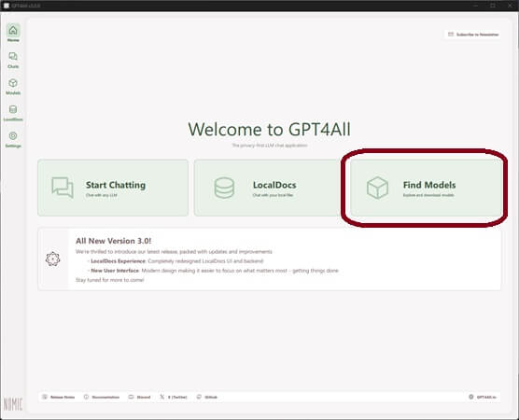
Task: Click the cube icon on Find Models card
Action: 377,188
